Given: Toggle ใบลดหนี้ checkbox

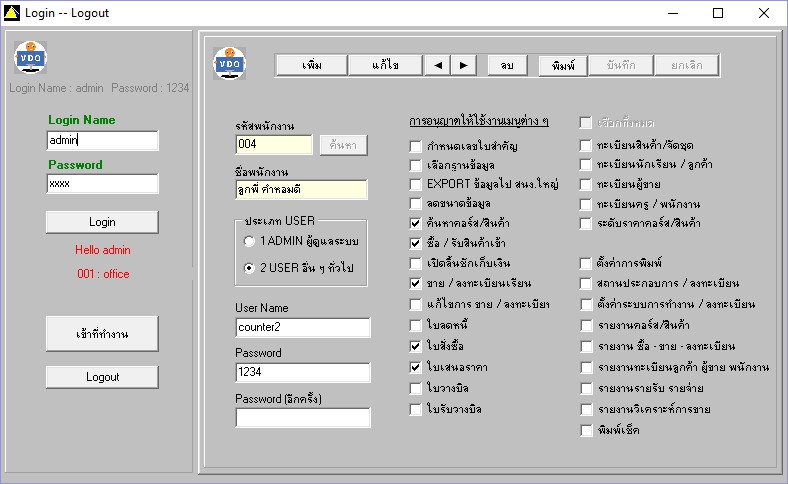Looking at the screenshot, I should [415, 326].
